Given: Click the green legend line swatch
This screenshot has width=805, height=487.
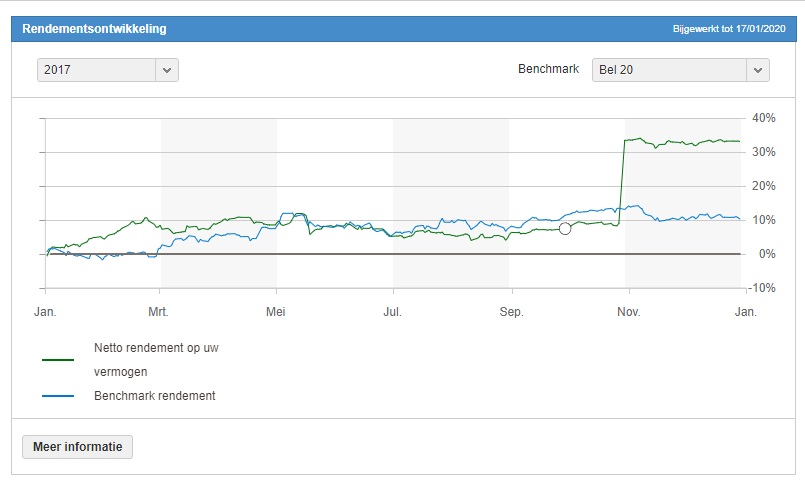Looking at the screenshot, I should [58, 359].
